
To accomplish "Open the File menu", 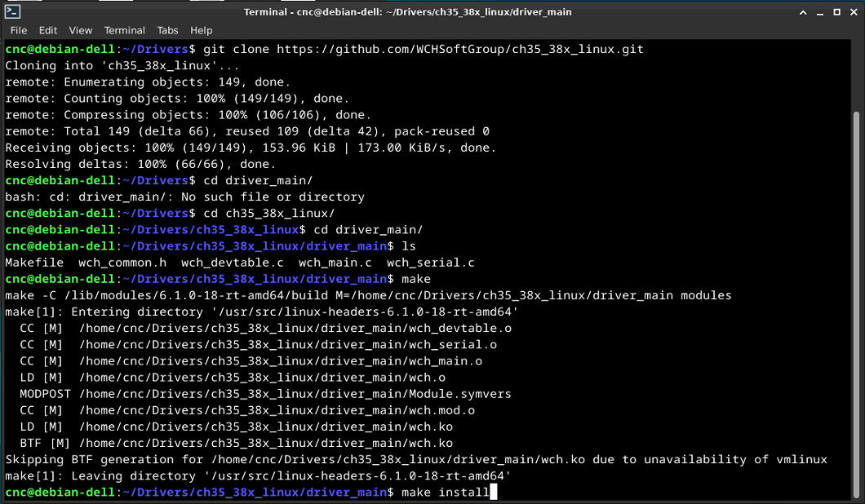I will [18, 30].
